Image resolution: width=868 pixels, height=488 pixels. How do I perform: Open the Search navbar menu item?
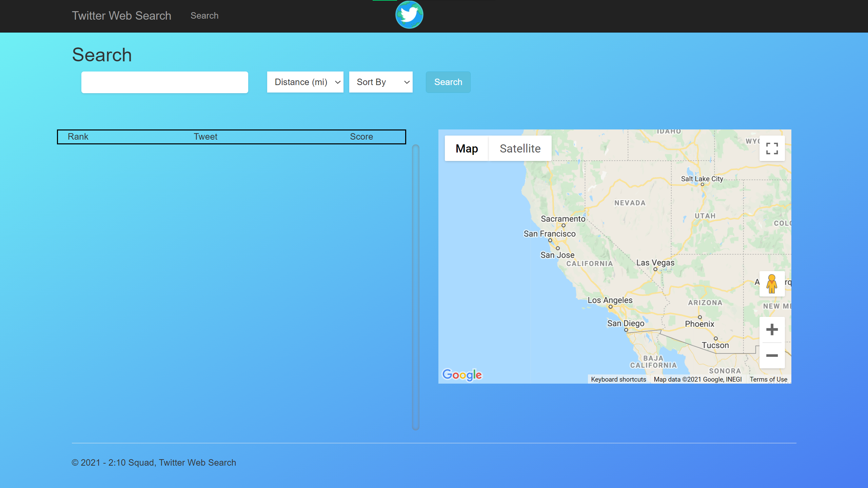click(x=204, y=16)
